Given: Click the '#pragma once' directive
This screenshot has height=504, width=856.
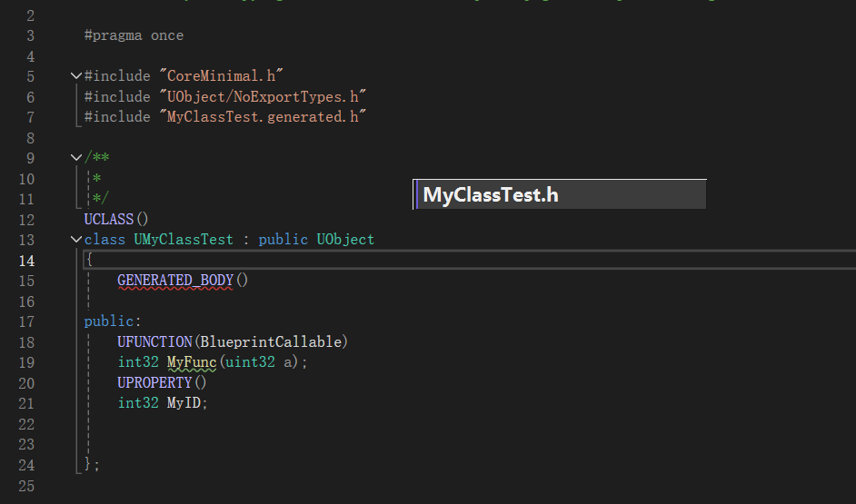Looking at the screenshot, I should point(134,35).
